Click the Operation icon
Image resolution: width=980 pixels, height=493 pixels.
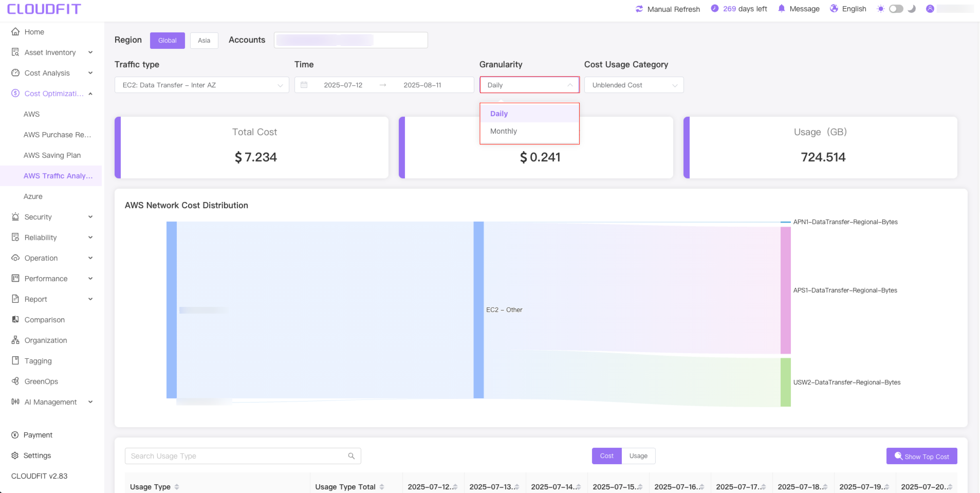point(15,258)
